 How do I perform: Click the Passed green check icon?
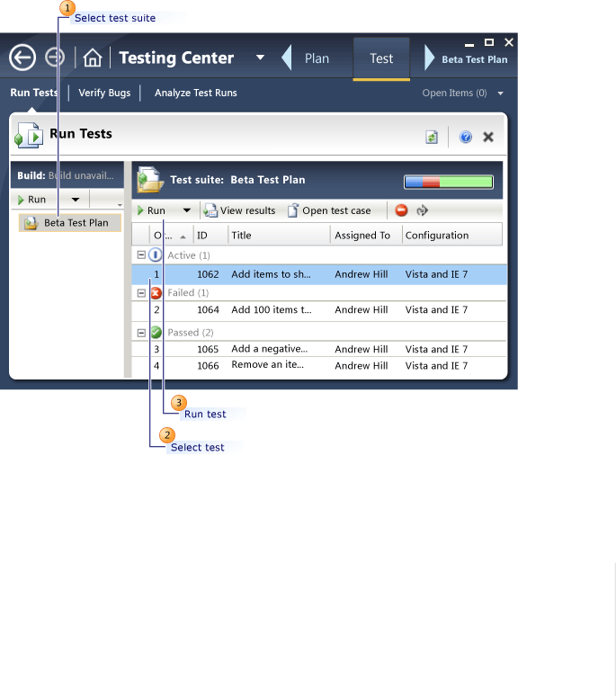coord(156,332)
